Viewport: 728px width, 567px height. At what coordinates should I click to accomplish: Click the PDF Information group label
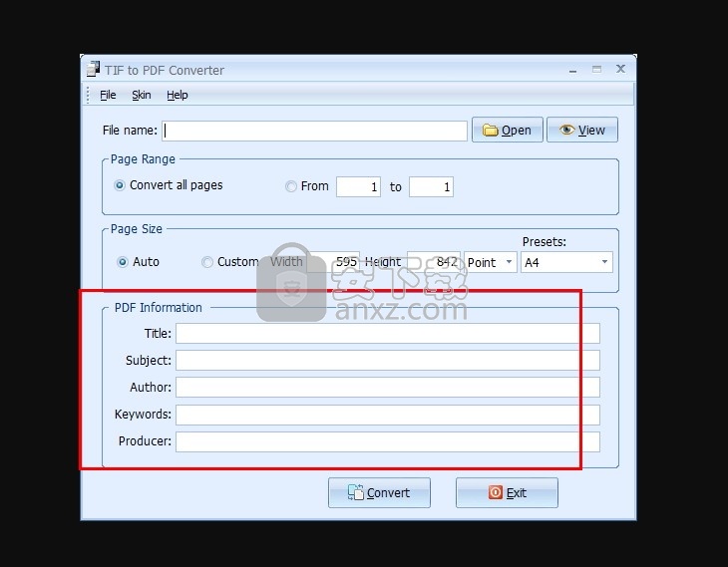(x=159, y=308)
